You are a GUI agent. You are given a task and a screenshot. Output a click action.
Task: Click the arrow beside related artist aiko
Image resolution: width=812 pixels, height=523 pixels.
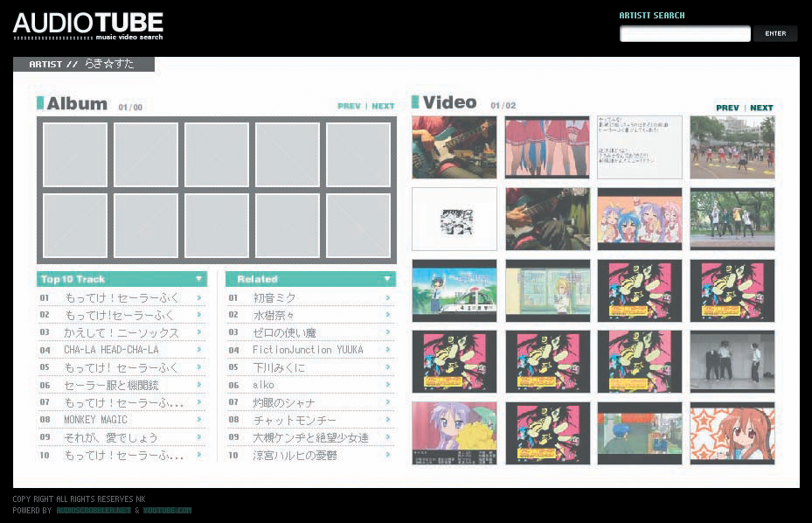(388, 385)
